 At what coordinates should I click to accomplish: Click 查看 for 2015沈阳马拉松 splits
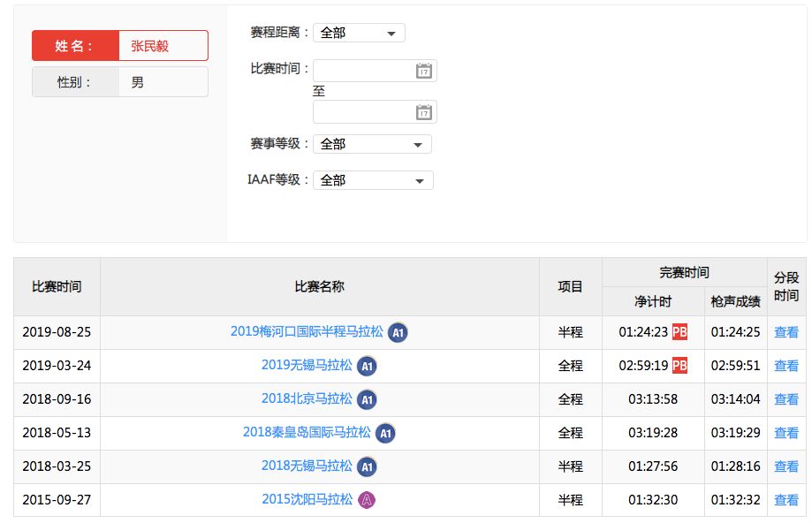[x=785, y=500]
